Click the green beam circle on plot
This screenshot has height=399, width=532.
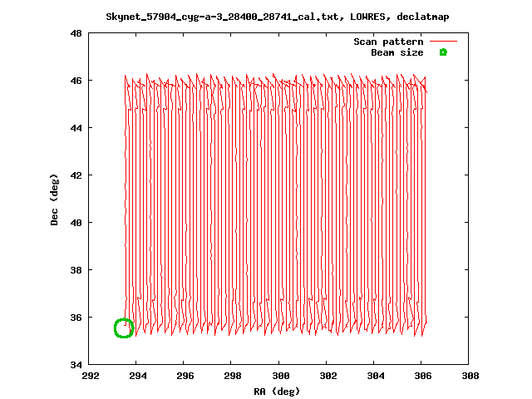click(x=124, y=328)
